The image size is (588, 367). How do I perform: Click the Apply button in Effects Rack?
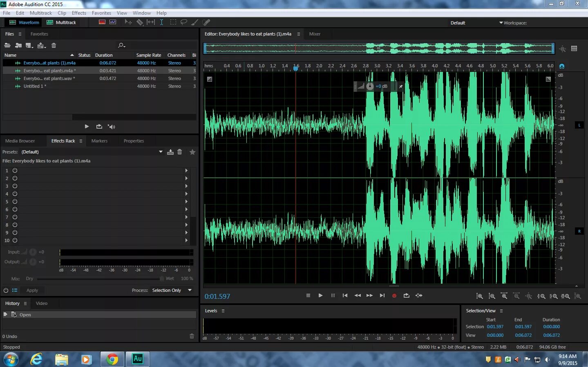tap(32, 290)
